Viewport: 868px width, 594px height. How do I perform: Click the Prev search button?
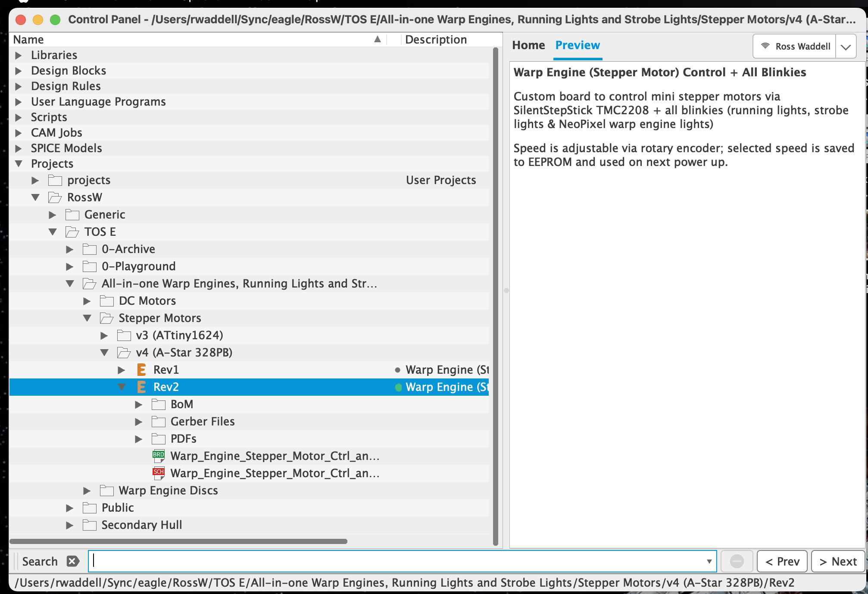click(x=782, y=561)
